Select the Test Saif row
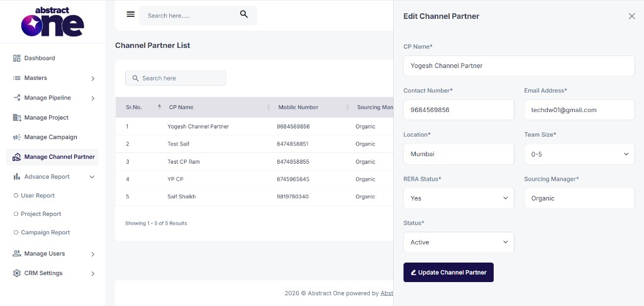 (x=254, y=144)
